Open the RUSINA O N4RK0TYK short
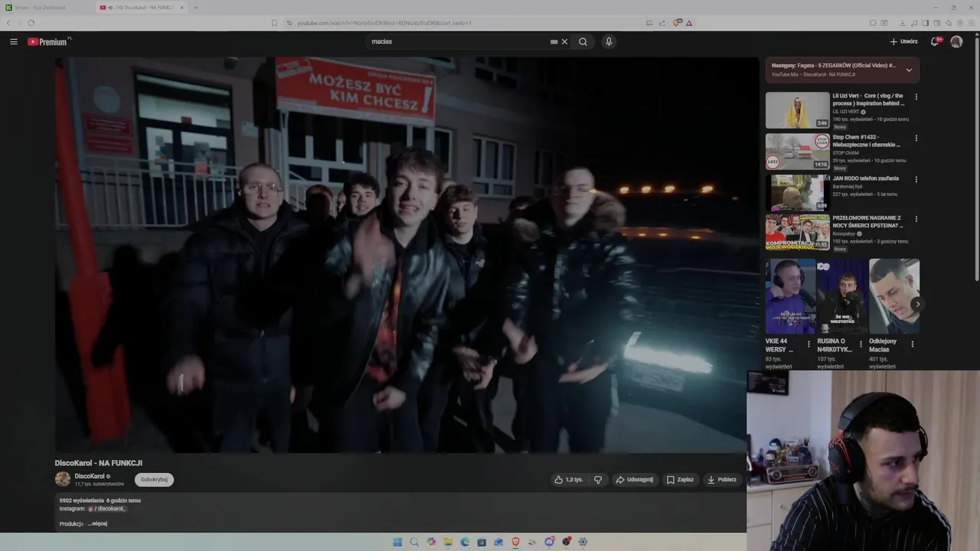 pyautogui.click(x=841, y=296)
